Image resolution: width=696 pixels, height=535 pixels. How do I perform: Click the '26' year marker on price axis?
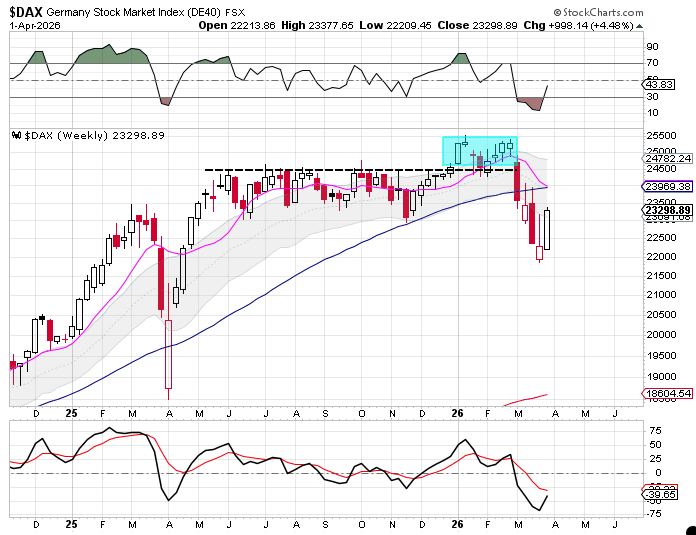click(458, 412)
